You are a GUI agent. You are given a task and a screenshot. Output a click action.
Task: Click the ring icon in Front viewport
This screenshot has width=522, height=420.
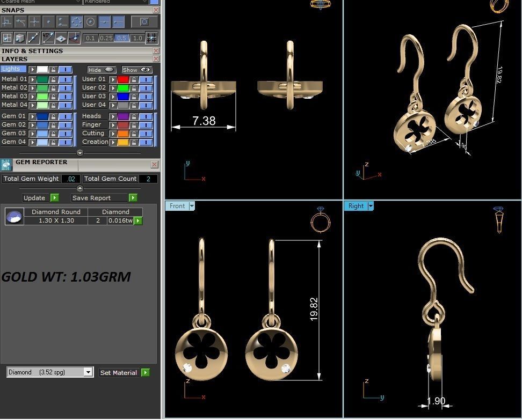[320, 220]
